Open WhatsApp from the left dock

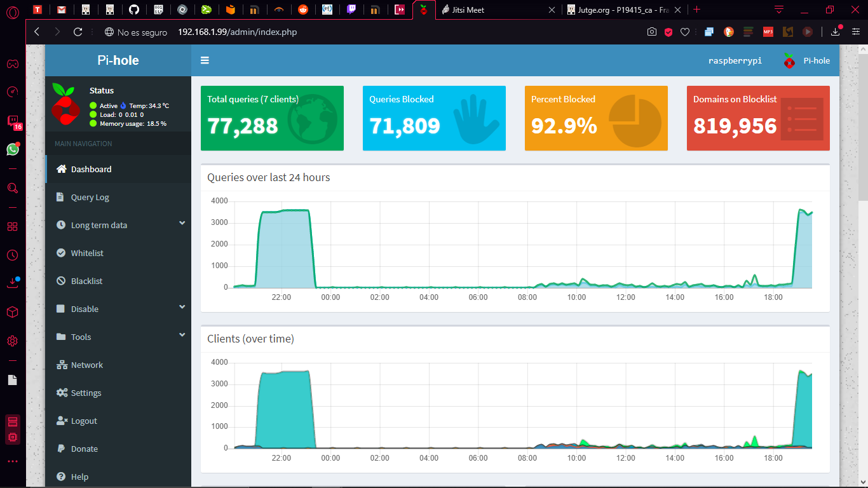pyautogui.click(x=12, y=149)
